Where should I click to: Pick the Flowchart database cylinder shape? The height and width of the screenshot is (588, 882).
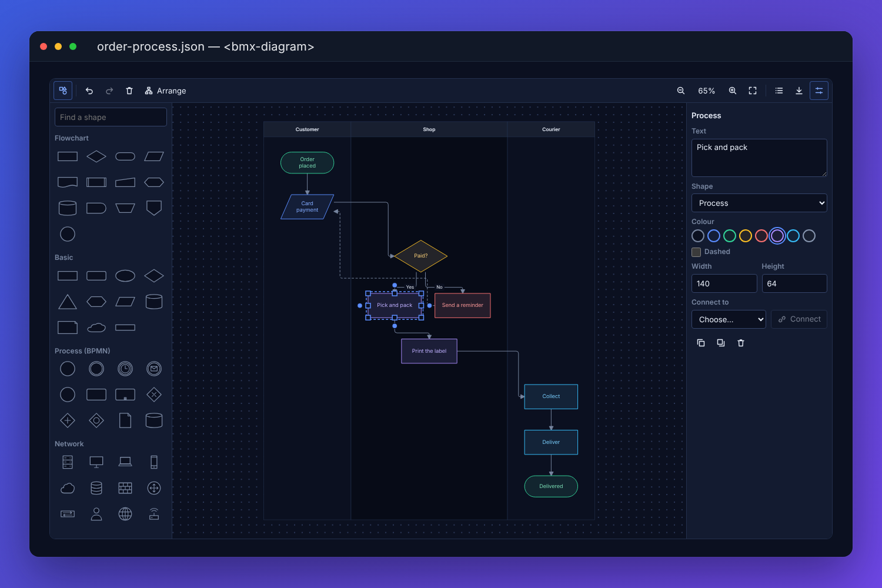68,208
